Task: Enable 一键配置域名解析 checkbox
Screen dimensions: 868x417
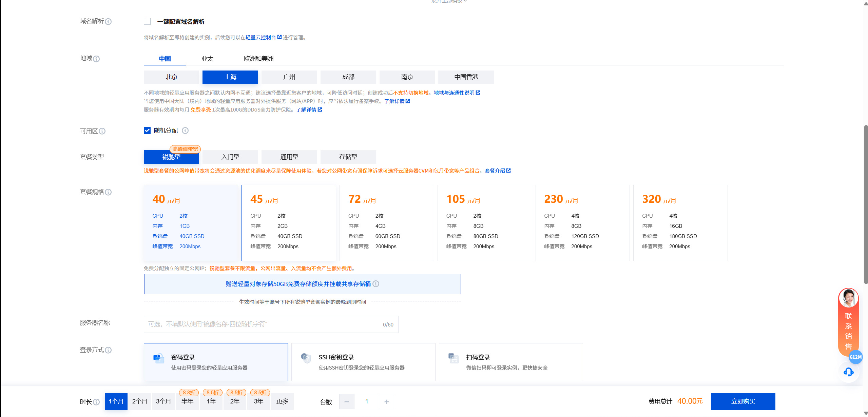Action: point(147,22)
